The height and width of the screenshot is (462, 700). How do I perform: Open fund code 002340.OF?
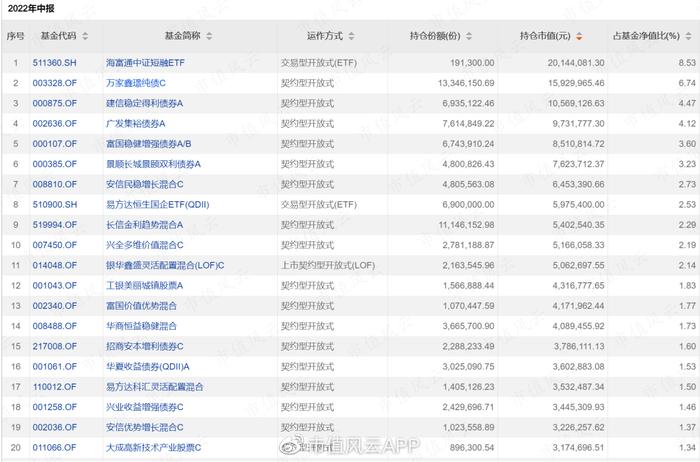click(x=54, y=306)
